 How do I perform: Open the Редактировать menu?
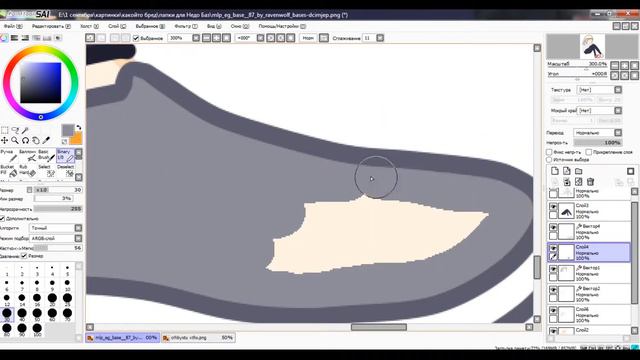click(51, 26)
